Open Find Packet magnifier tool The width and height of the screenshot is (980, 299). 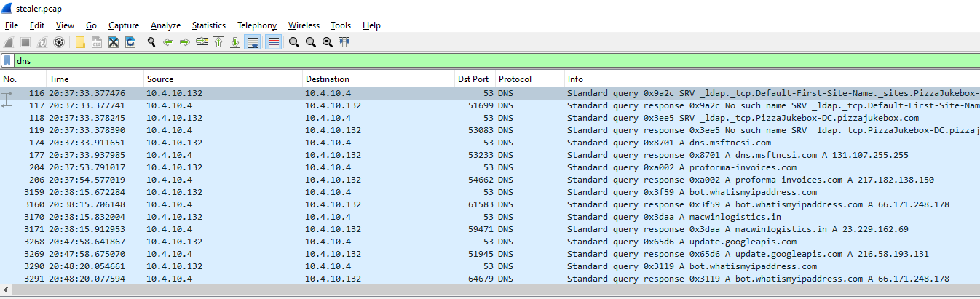[x=151, y=42]
